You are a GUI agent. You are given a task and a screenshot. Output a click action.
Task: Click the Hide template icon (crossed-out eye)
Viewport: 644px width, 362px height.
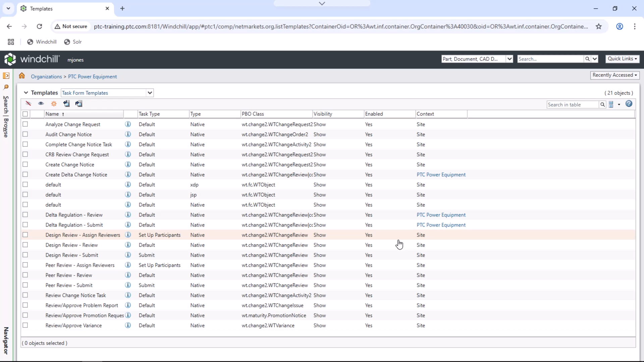click(29, 104)
